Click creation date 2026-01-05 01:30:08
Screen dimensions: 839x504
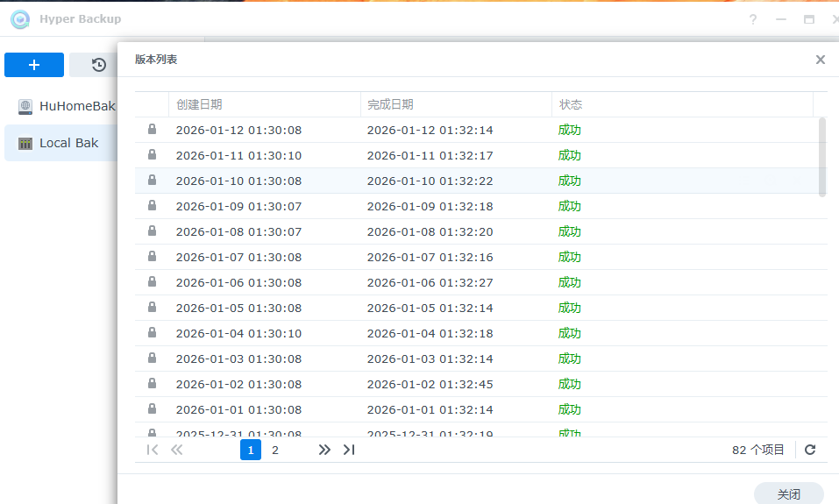(238, 309)
